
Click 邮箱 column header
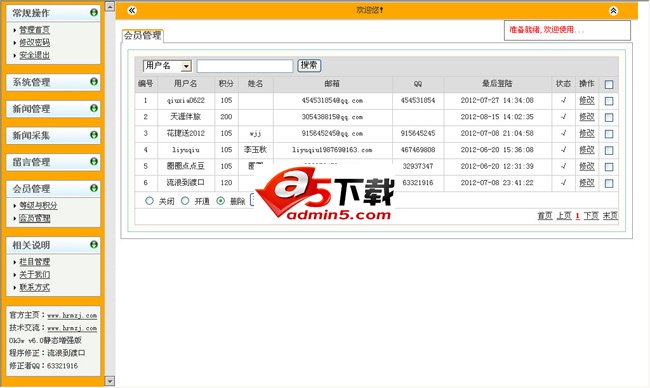point(332,84)
